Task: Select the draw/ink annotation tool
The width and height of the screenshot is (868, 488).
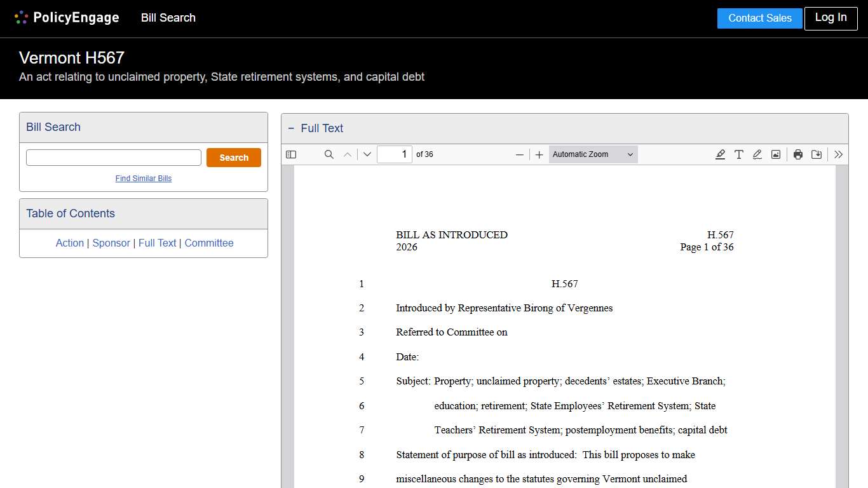Action: (x=757, y=154)
